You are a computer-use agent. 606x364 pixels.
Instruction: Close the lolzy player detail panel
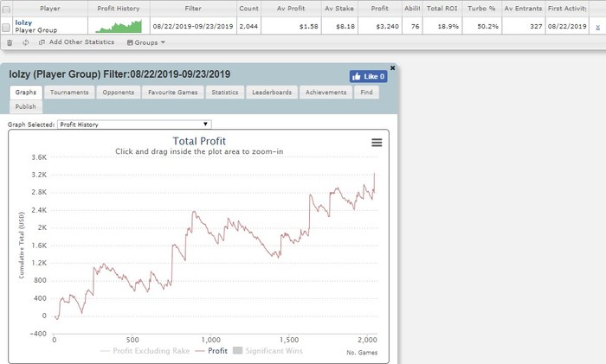click(393, 68)
